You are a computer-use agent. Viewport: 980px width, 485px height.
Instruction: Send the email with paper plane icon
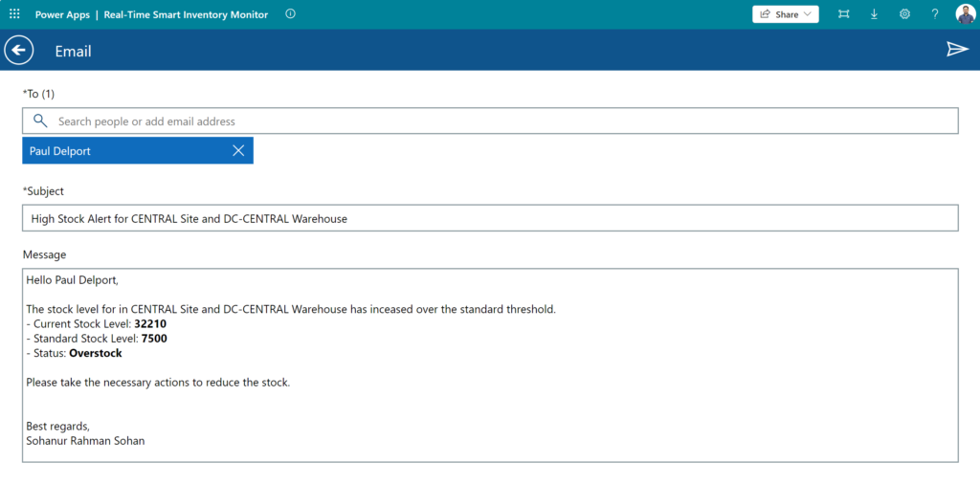(957, 50)
